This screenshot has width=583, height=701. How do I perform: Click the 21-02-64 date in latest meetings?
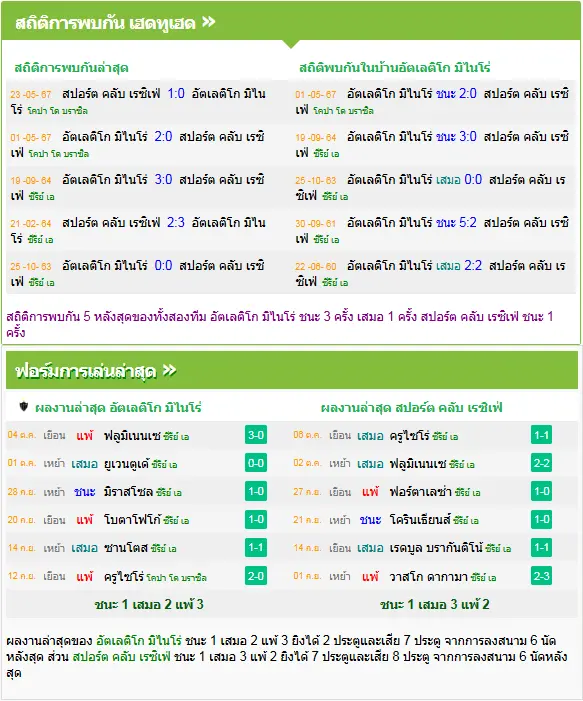click(x=31, y=223)
